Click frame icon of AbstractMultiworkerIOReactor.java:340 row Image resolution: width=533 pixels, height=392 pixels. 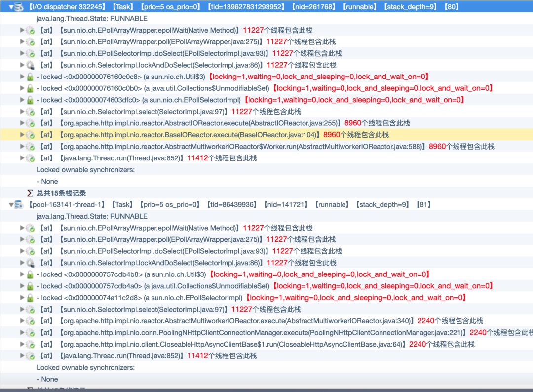click(30, 321)
